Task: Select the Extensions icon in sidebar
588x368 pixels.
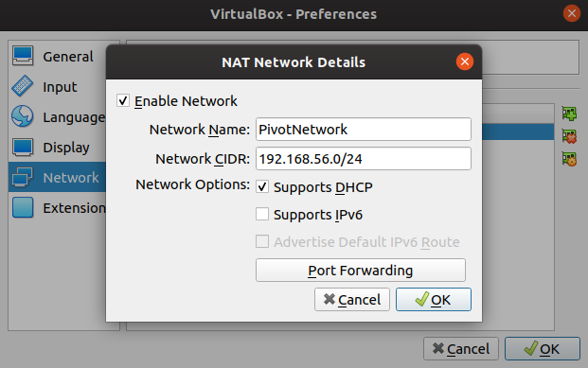Action: [23, 207]
